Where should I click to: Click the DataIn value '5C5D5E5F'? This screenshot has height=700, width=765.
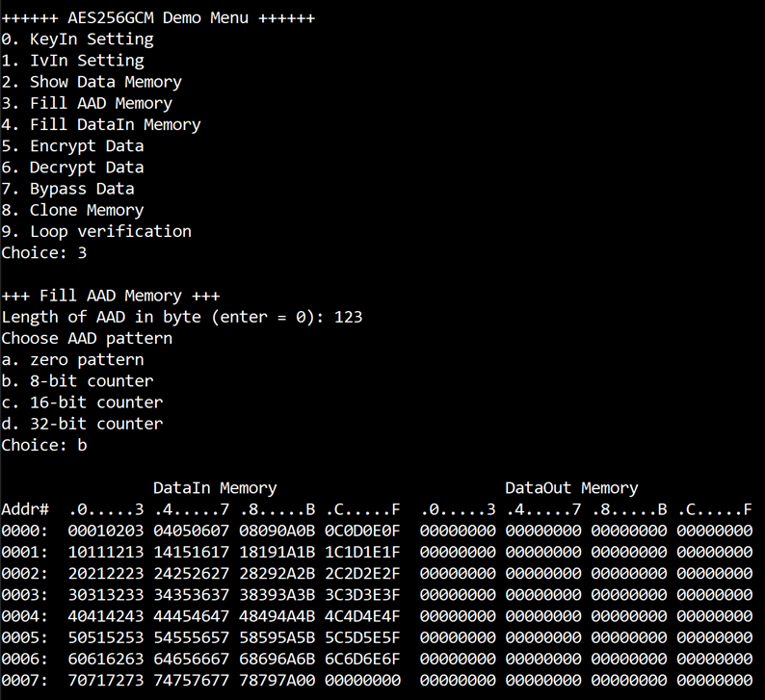pyautogui.click(x=363, y=638)
